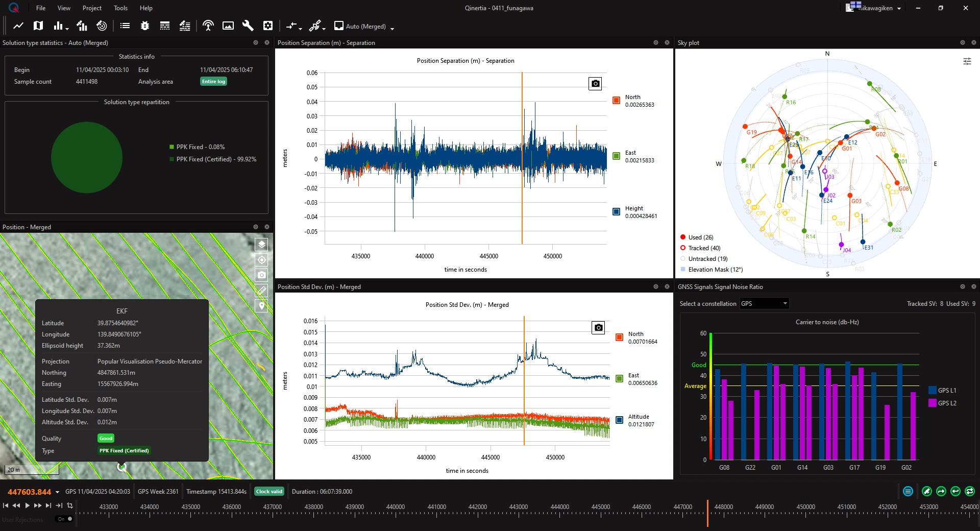
Task: Open the View menu
Action: click(64, 8)
